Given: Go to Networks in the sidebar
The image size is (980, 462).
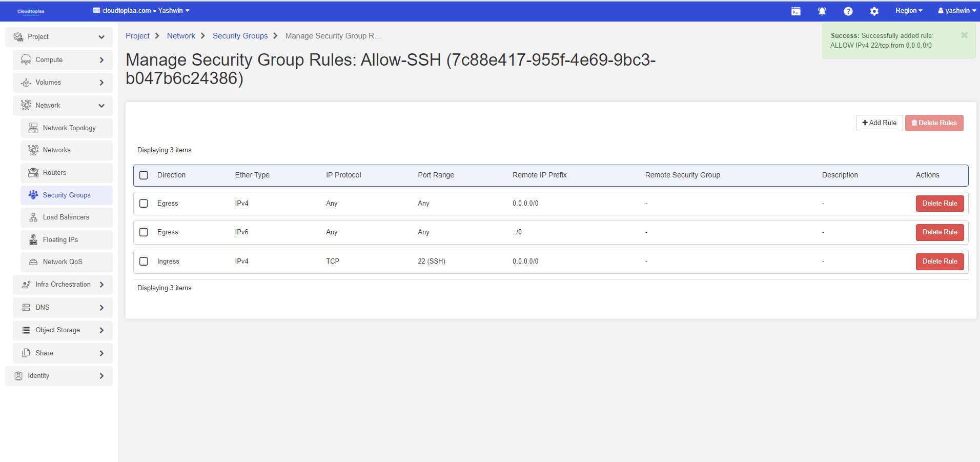Looking at the screenshot, I should click(x=56, y=150).
